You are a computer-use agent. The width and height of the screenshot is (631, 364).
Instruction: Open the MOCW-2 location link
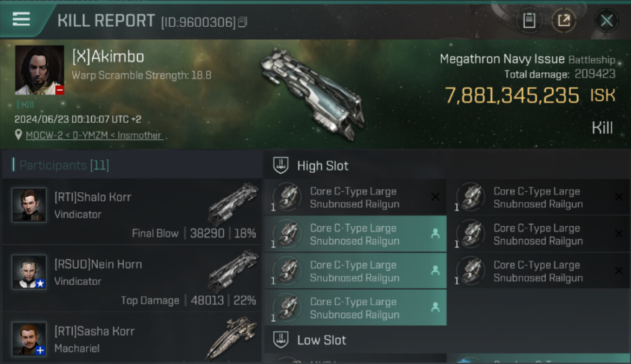coord(94,135)
